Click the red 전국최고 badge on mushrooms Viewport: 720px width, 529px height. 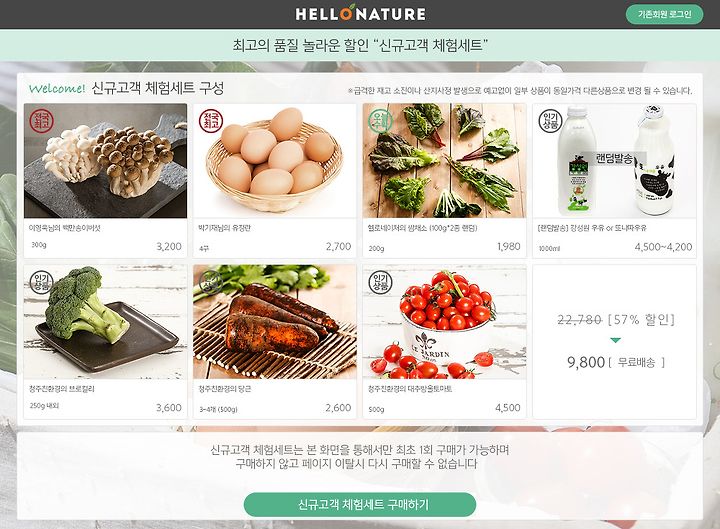[41, 121]
